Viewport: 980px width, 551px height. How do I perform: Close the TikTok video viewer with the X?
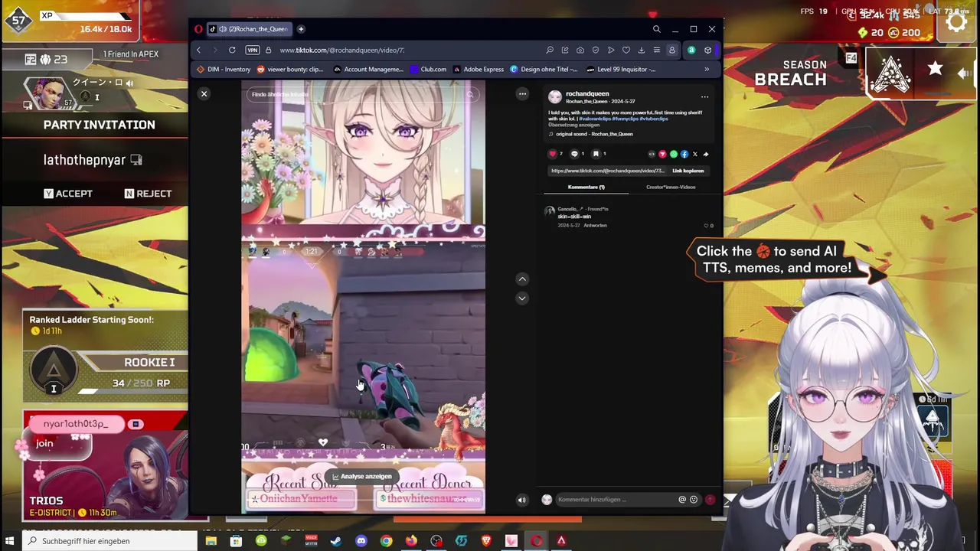pyautogui.click(x=204, y=93)
